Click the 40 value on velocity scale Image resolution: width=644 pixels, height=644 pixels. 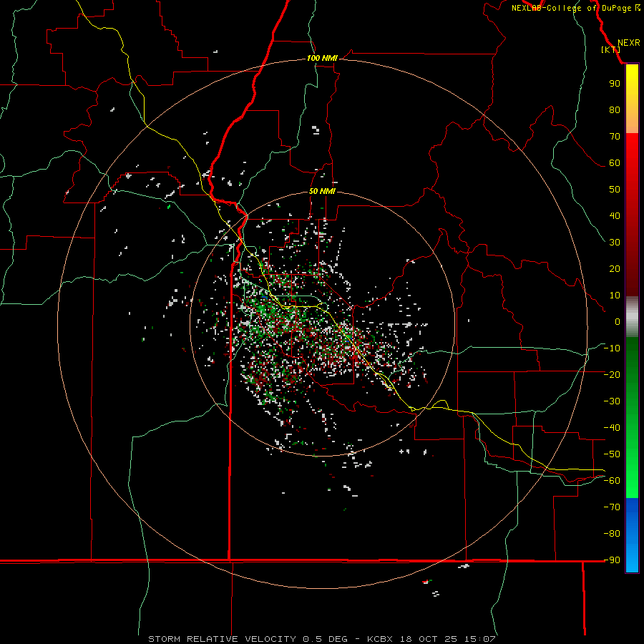(x=615, y=216)
